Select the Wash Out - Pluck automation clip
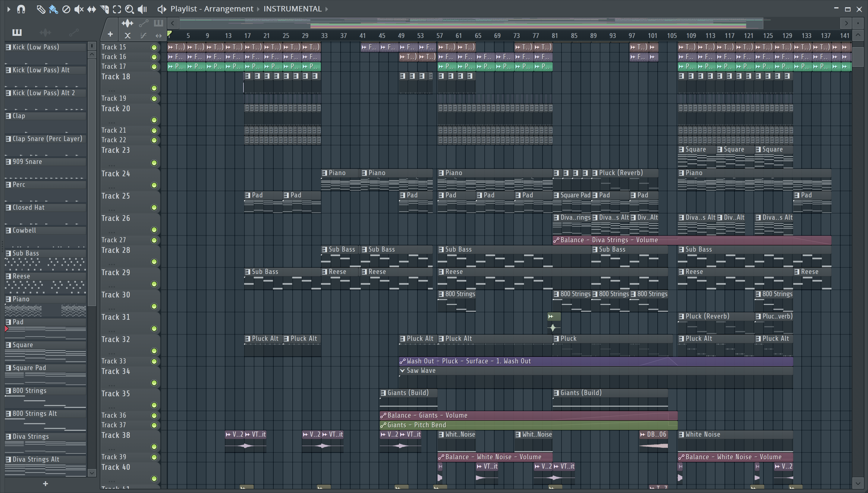The height and width of the screenshot is (493, 868). click(x=596, y=361)
